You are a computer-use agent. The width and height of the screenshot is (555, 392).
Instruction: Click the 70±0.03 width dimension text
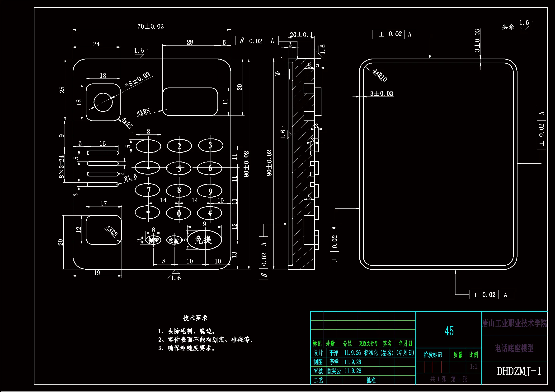[x=150, y=26]
